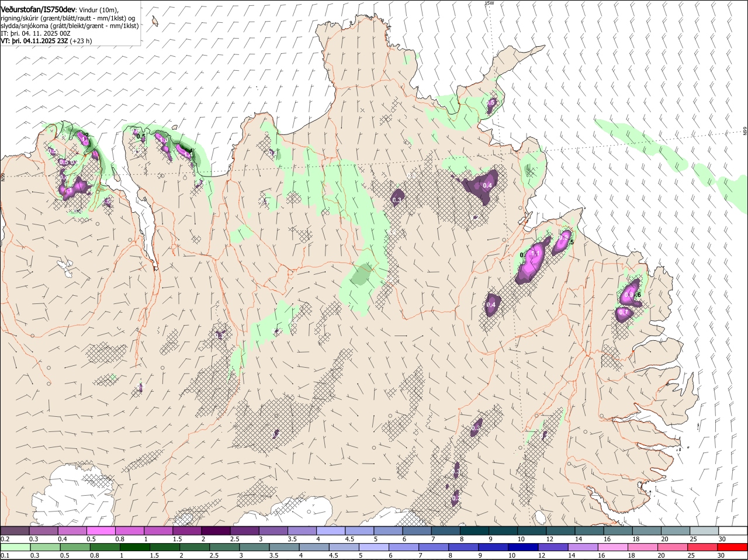This screenshot has width=748, height=560.
Task: Select the dark teal upper swatch starting at 9
Action: click(x=502, y=530)
